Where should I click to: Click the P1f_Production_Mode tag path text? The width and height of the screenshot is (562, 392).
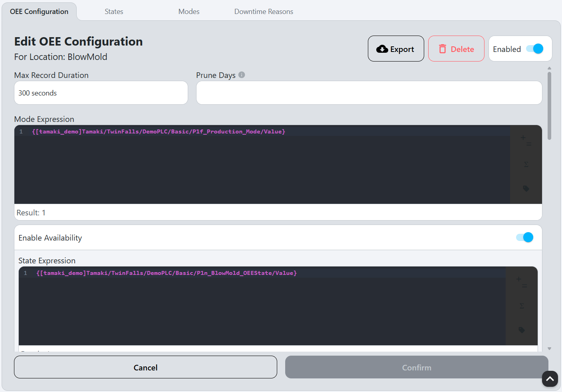[159, 131]
